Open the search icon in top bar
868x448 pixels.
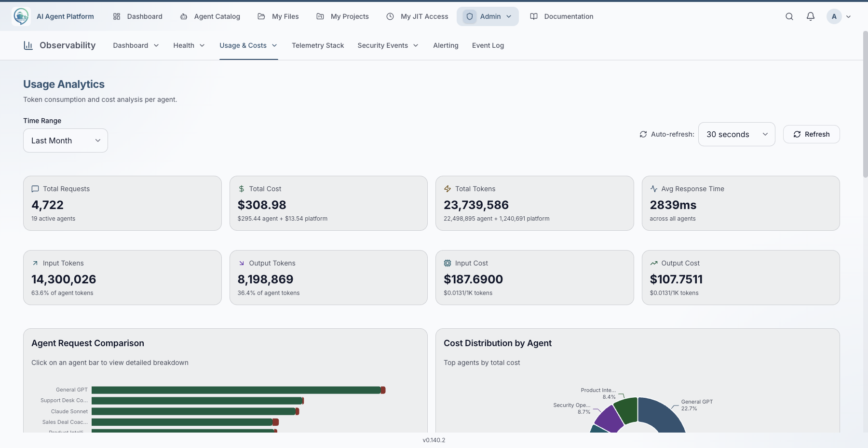(789, 16)
